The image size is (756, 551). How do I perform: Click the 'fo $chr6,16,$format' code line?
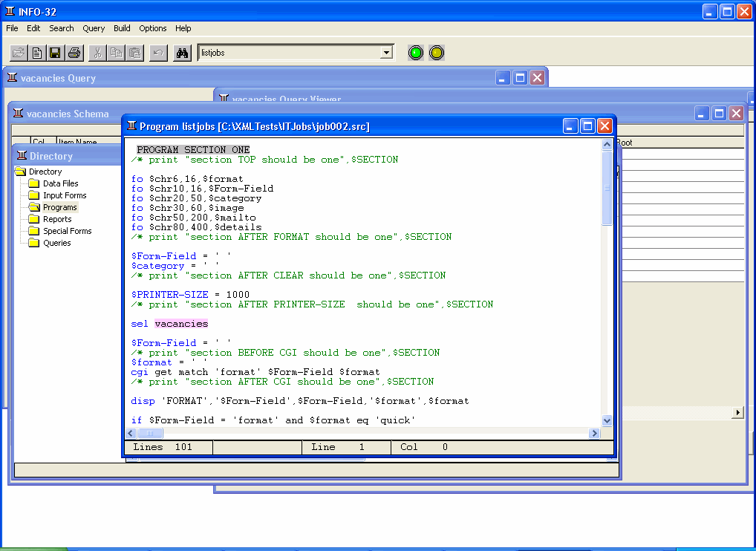pos(187,179)
